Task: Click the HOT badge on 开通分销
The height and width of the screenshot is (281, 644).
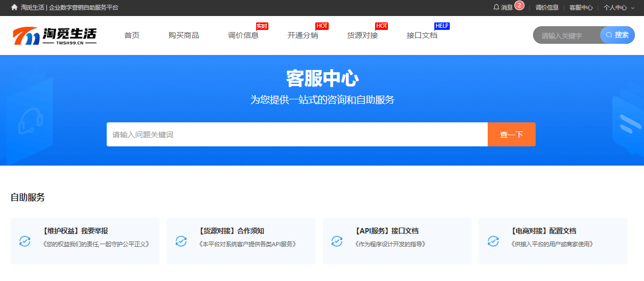Action: pos(322,26)
